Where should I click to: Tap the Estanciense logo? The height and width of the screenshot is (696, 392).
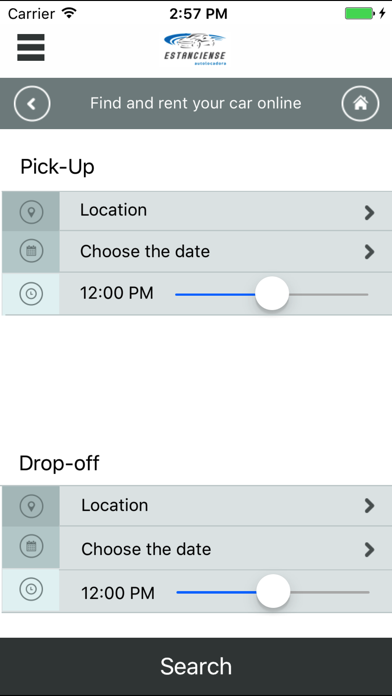[195, 49]
